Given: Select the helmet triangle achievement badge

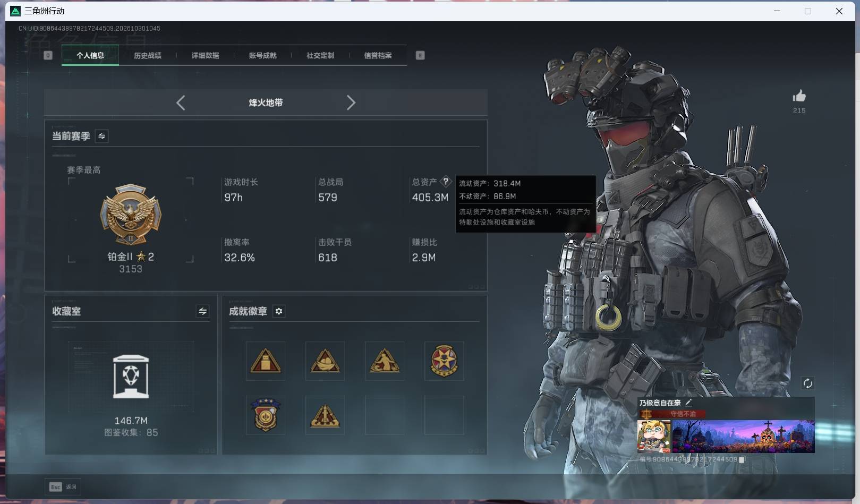Looking at the screenshot, I should [x=325, y=361].
